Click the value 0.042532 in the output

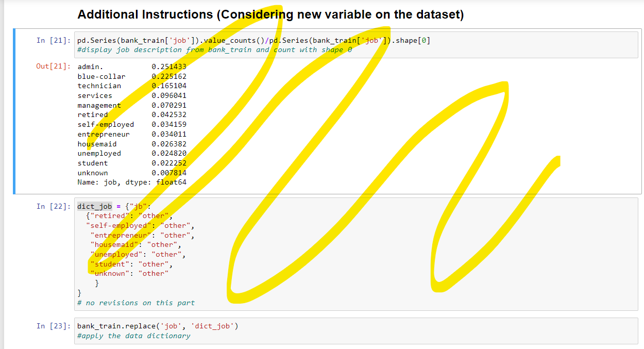pyautogui.click(x=169, y=114)
